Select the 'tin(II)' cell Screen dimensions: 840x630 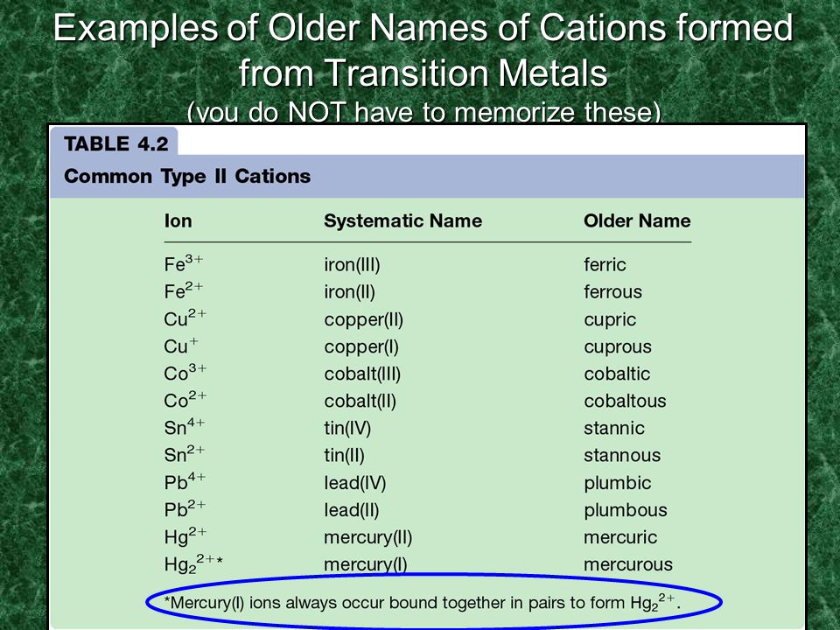pyautogui.click(x=344, y=456)
